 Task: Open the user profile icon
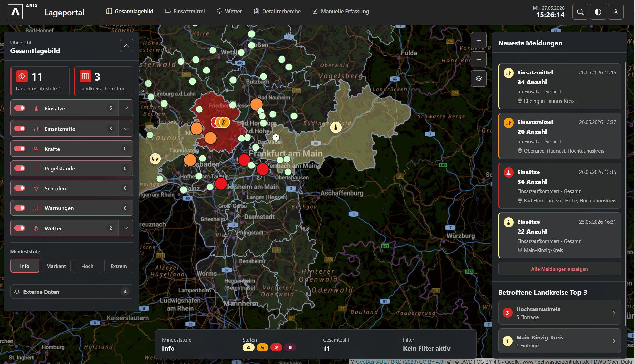click(x=616, y=12)
